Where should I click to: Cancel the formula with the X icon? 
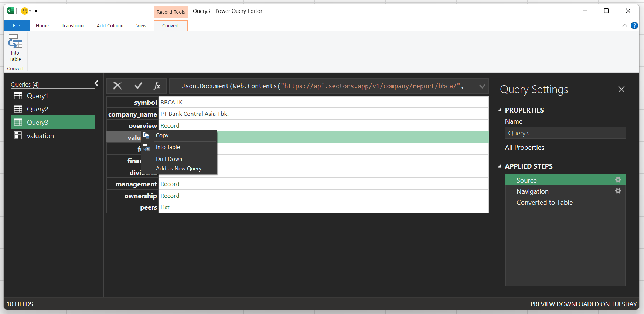[117, 86]
